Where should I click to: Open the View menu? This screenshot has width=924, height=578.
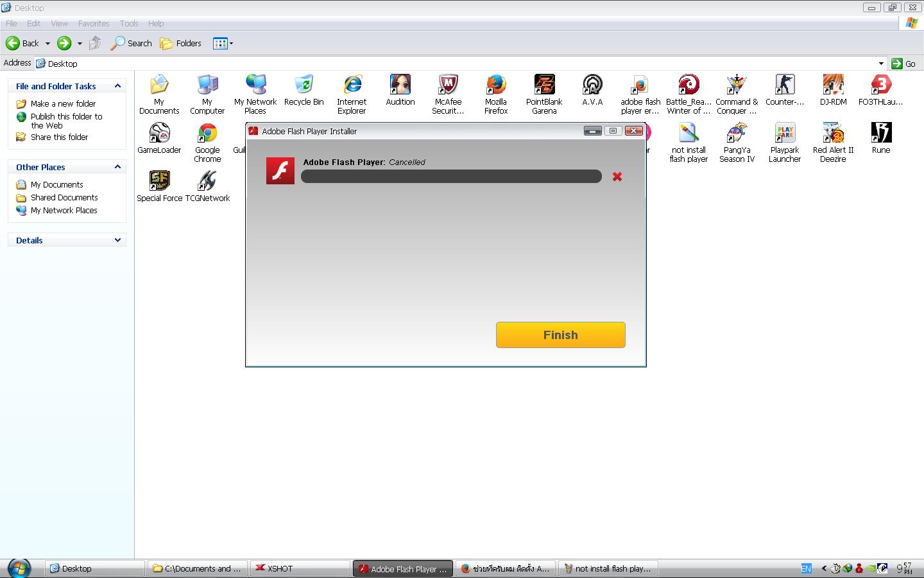pyautogui.click(x=59, y=23)
